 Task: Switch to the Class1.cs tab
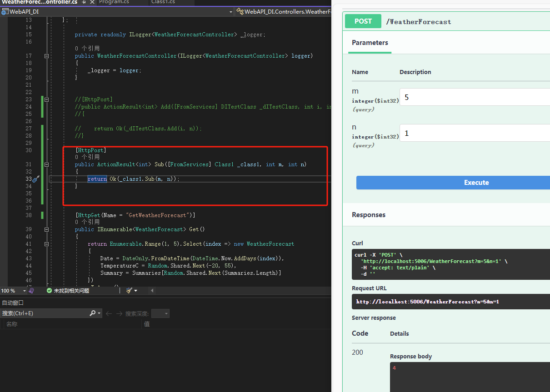(163, 2)
